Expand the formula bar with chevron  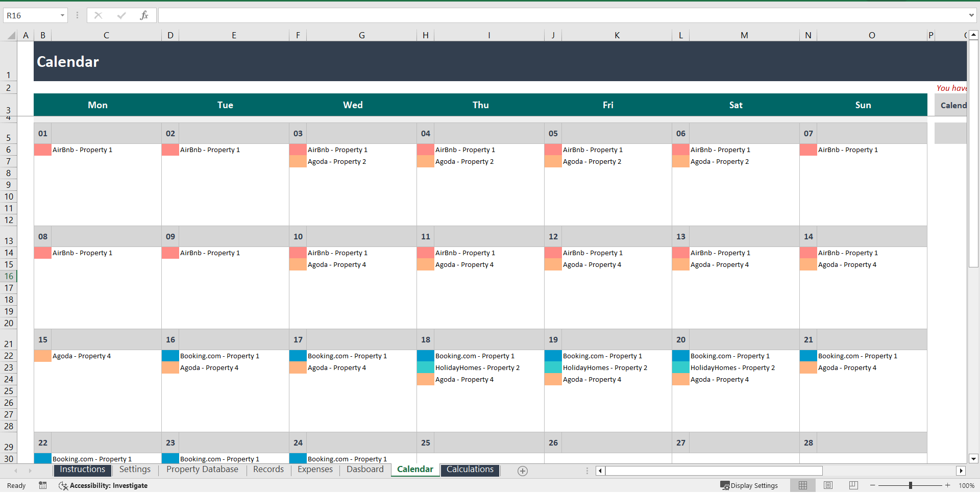pos(971,15)
